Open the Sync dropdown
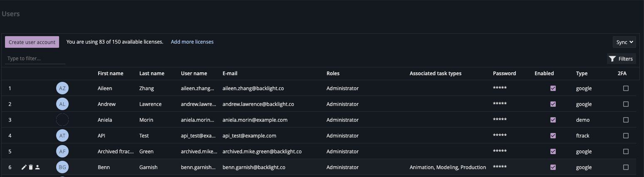The image size is (644, 177). coord(624,42)
